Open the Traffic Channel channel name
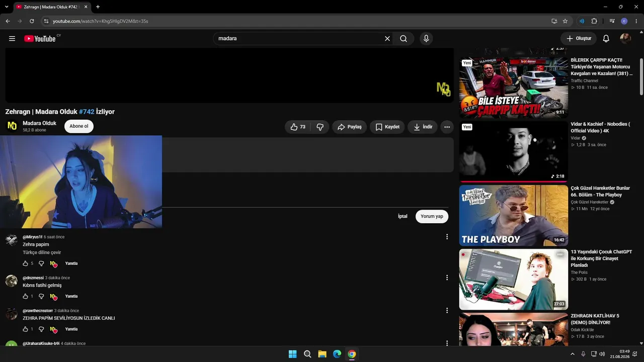644x362 pixels. point(584,80)
